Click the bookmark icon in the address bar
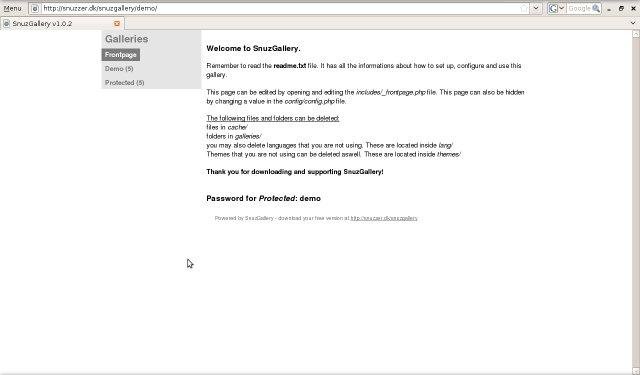The height and width of the screenshot is (375, 640). pyautogui.click(x=524, y=8)
